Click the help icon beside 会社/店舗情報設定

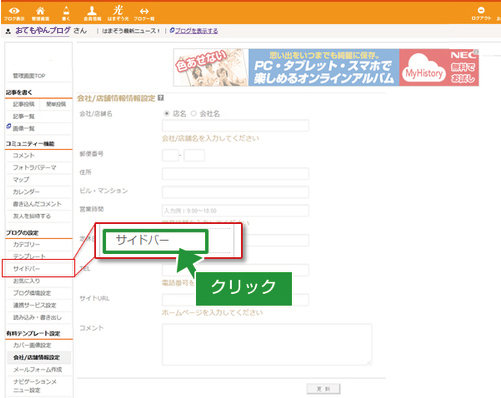coord(161,98)
